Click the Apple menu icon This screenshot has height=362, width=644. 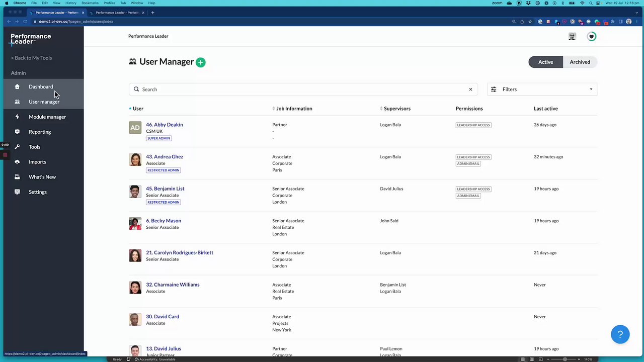pos(7,3)
